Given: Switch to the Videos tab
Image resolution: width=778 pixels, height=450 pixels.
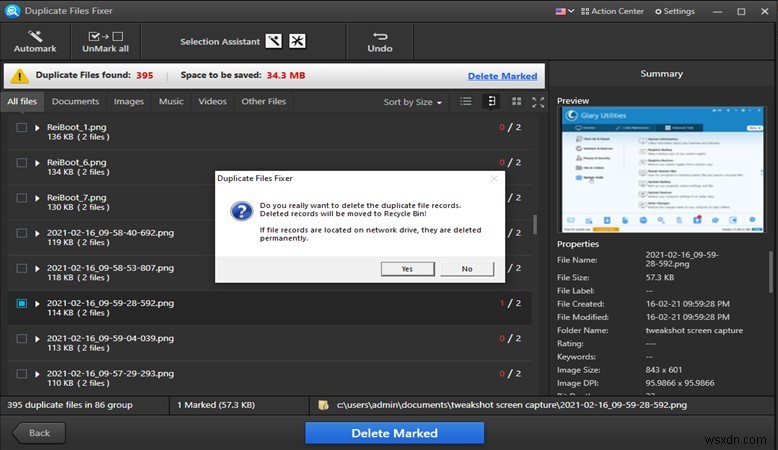Looking at the screenshot, I should click(x=212, y=102).
